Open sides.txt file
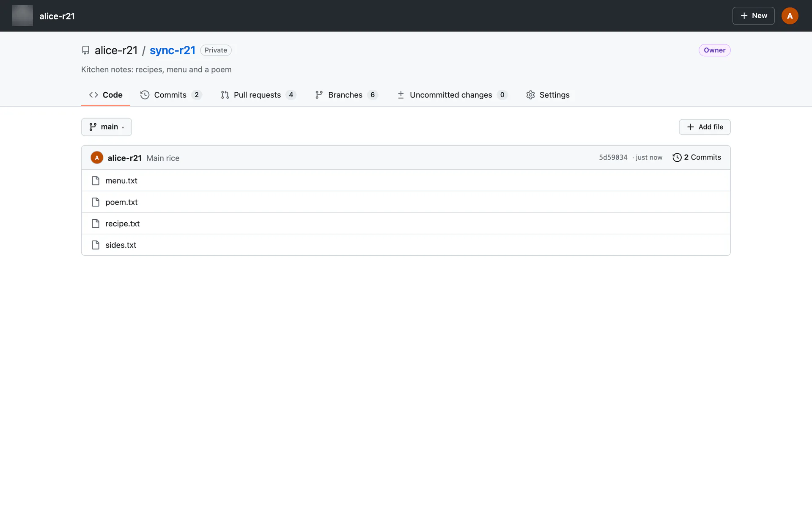This screenshot has width=812, height=508. click(121, 245)
